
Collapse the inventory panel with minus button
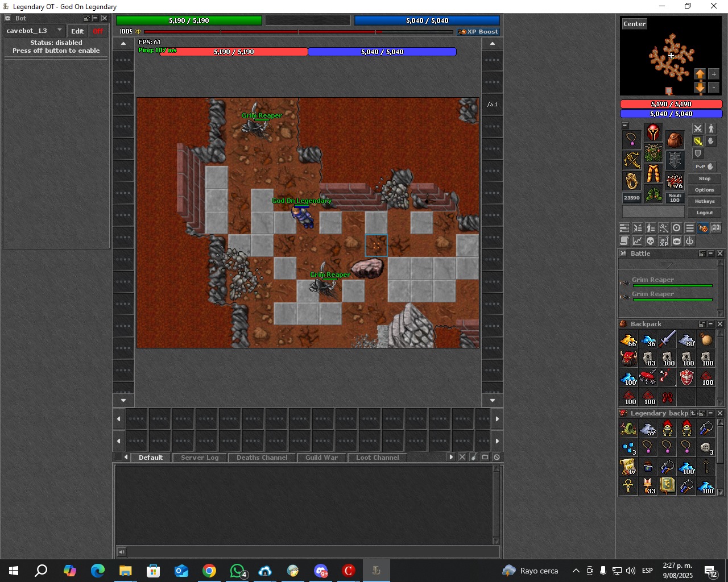pyautogui.click(x=625, y=126)
